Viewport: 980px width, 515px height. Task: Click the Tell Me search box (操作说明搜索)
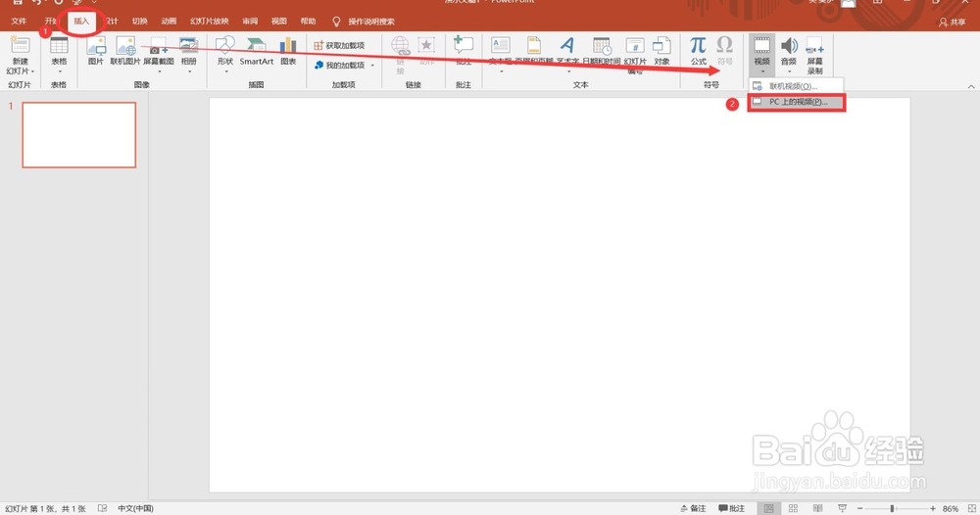370,22
